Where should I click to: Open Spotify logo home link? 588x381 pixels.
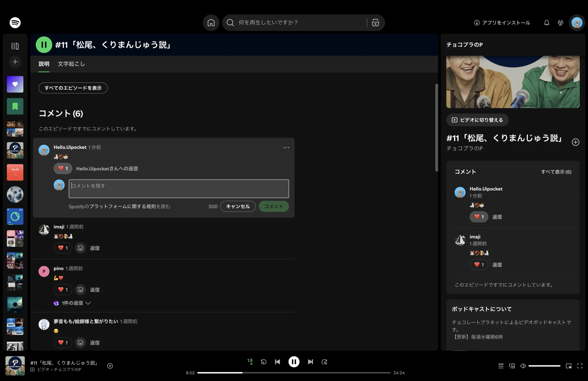pyautogui.click(x=15, y=23)
